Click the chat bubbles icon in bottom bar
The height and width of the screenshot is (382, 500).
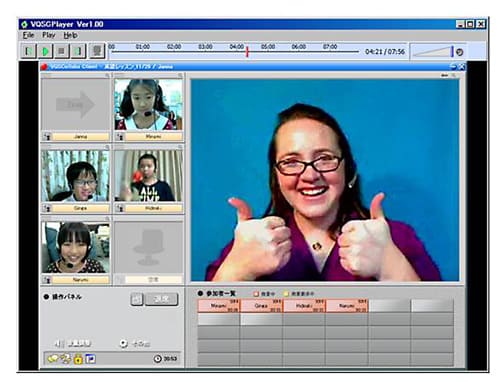53,359
